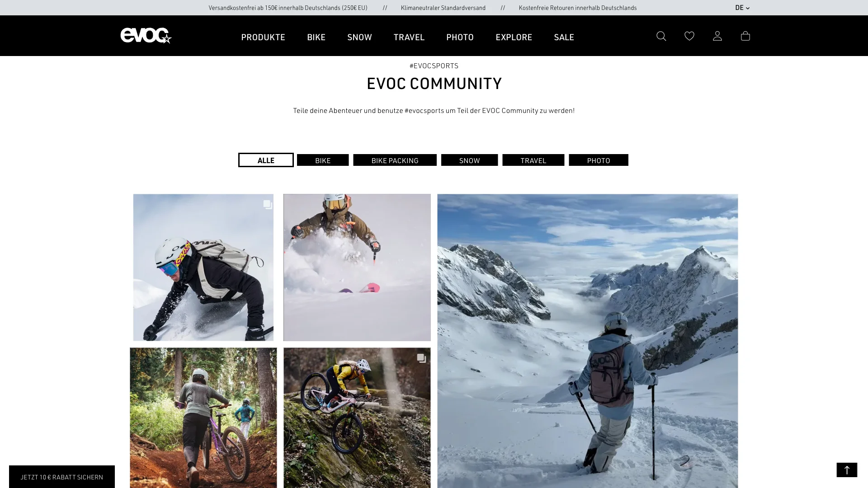Filter community by BIKE PACKING

[395, 160]
